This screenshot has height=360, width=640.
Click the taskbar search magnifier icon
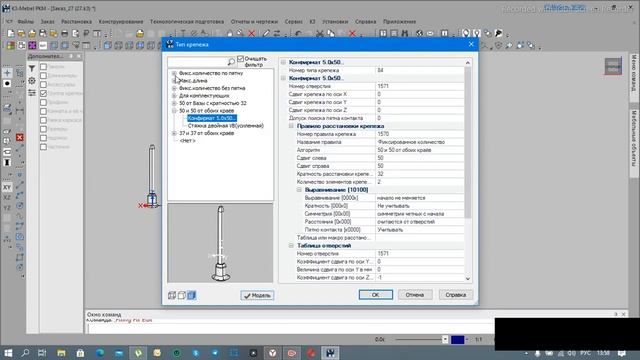[25, 353]
